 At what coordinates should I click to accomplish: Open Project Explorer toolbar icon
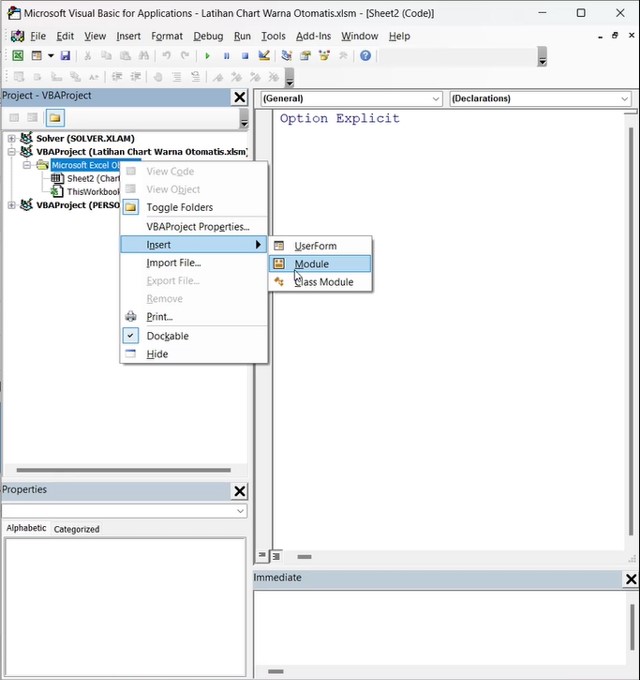coord(287,56)
